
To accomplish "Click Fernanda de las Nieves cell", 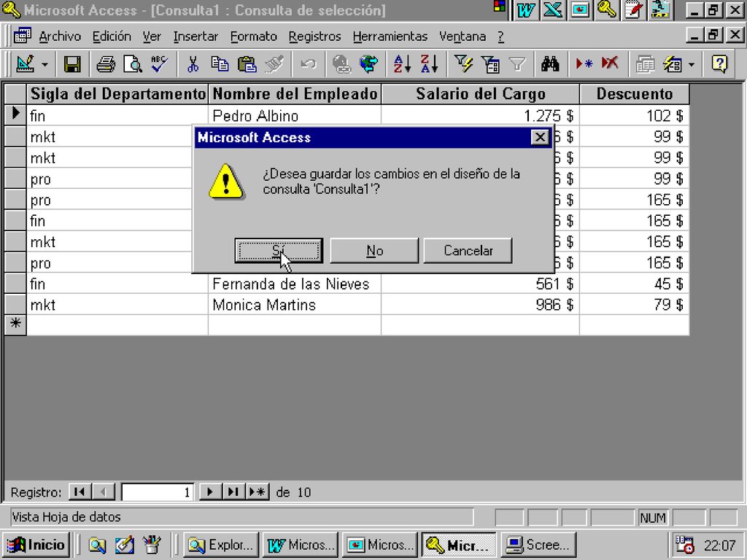I will coord(295,284).
